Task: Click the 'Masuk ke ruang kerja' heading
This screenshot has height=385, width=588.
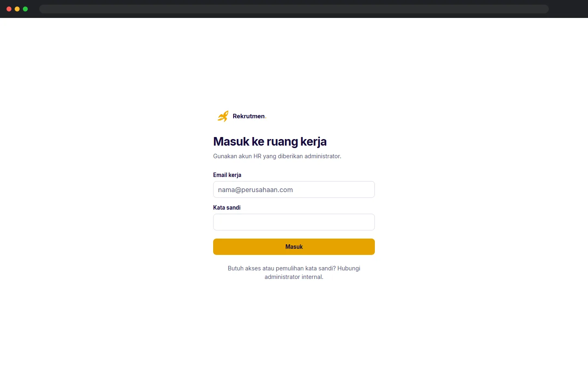Action: click(270, 142)
